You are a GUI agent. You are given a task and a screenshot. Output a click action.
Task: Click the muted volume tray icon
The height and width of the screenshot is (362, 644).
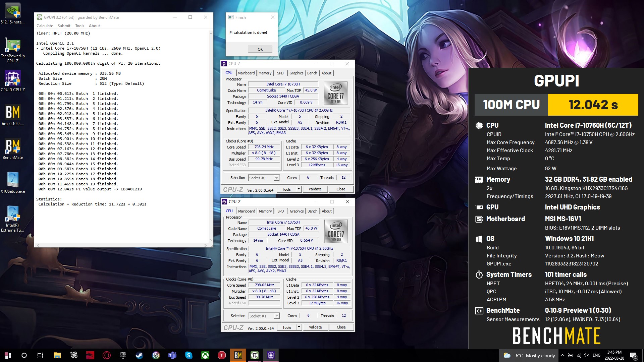(x=586, y=355)
